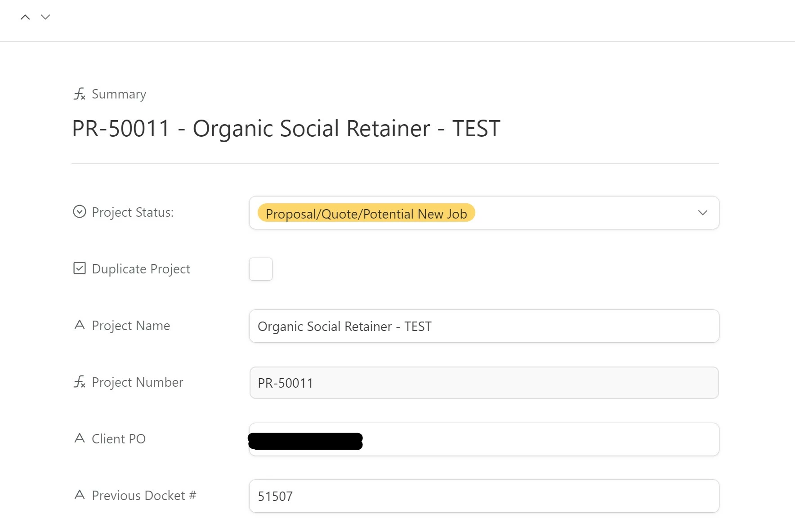The width and height of the screenshot is (795, 532).
Task: Click the Previous Docket # field with 51507
Action: click(484, 496)
